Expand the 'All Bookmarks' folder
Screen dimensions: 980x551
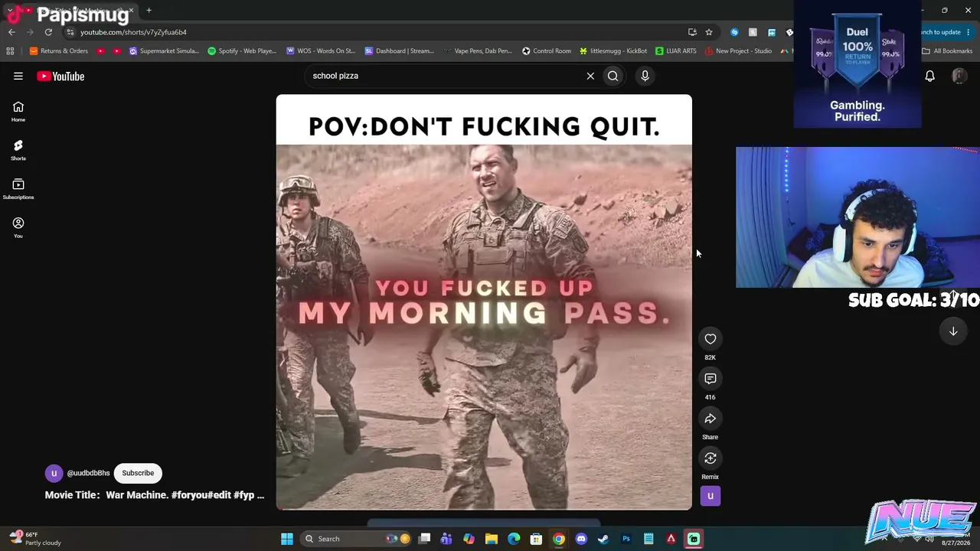(947, 51)
